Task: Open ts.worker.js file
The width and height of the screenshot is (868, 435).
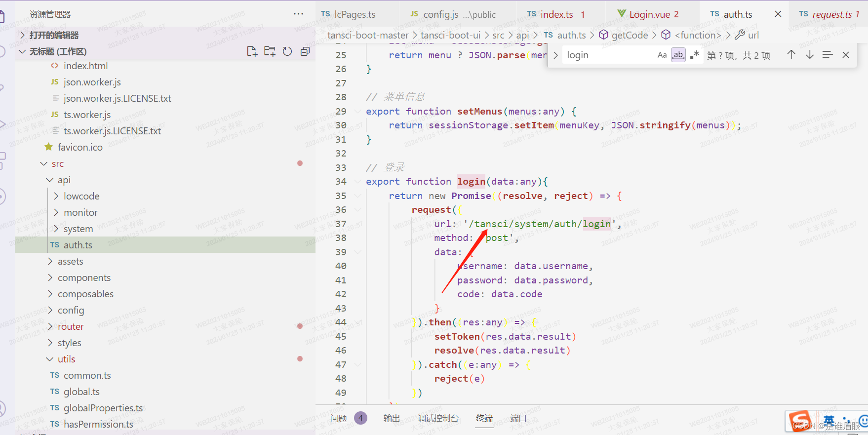Action: click(87, 115)
